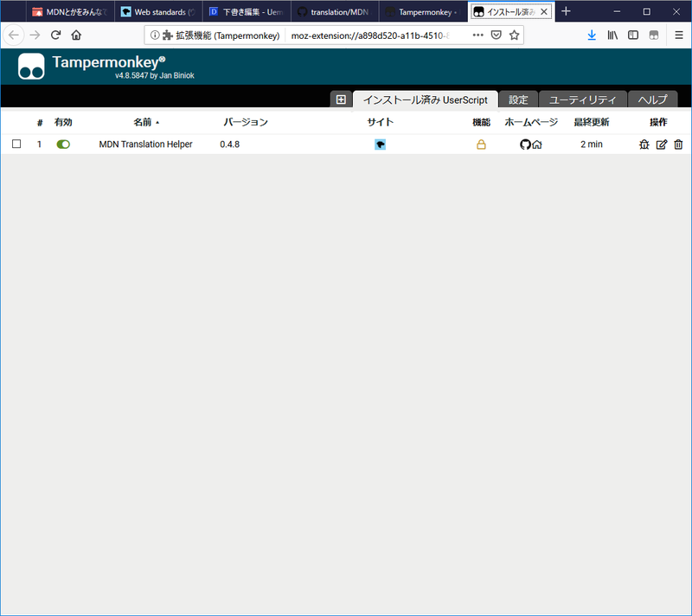Screen dimensions: 692x616
Task: Select the MDN Translation Helper checkbox
Action: click(16, 144)
